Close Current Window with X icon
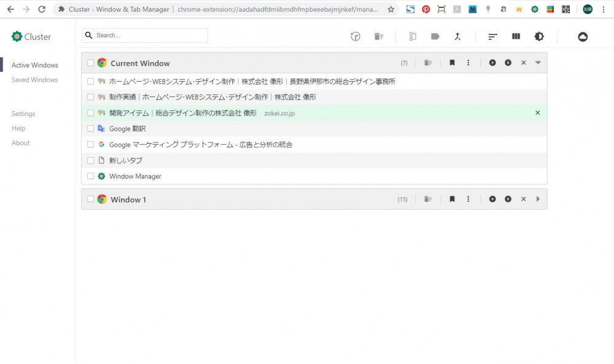 [524, 63]
